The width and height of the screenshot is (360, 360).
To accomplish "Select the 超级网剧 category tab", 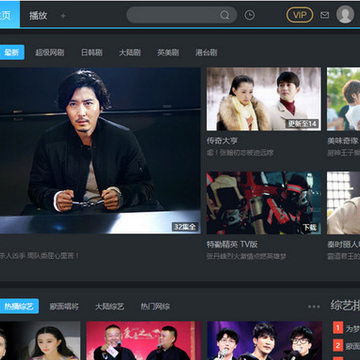I will 50,53.
